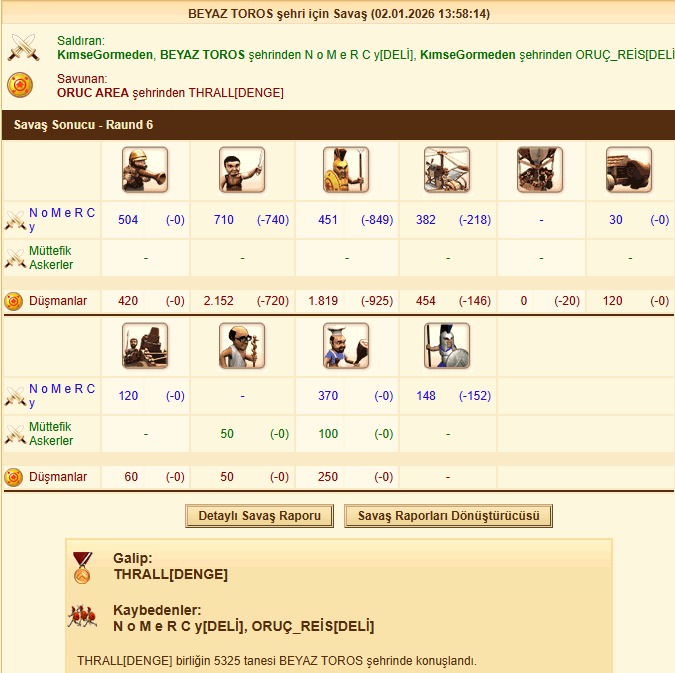This screenshot has height=673, width=675.
Task: Click the 5325 units stationed message
Action: pos(277,661)
